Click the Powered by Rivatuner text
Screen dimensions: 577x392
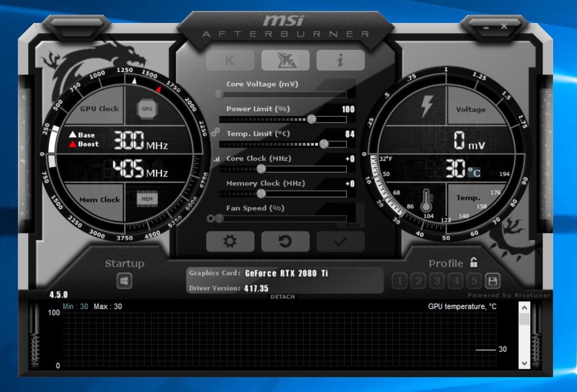(x=509, y=295)
